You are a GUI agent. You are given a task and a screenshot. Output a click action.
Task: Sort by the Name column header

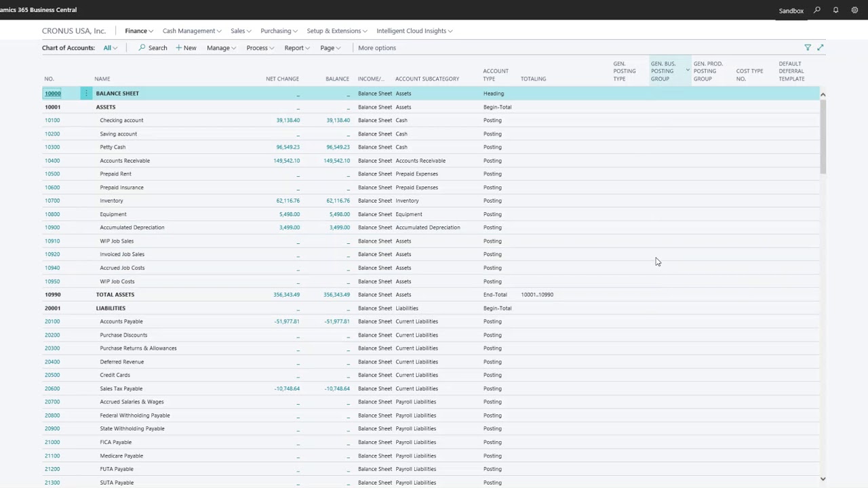[102, 79]
